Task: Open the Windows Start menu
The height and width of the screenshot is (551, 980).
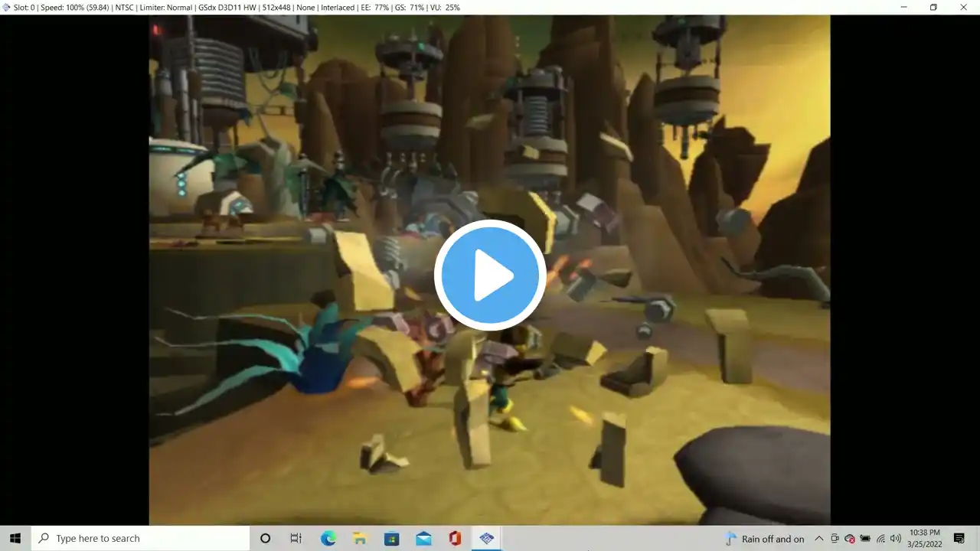Action: (15, 539)
